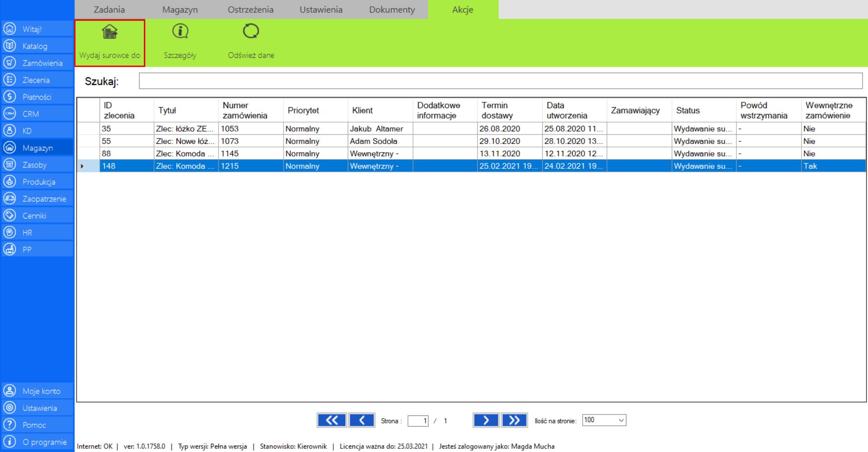Click Odśwież dane refresh icon
Viewport: 868px width, 452px height.
click(x=251, y=31)
